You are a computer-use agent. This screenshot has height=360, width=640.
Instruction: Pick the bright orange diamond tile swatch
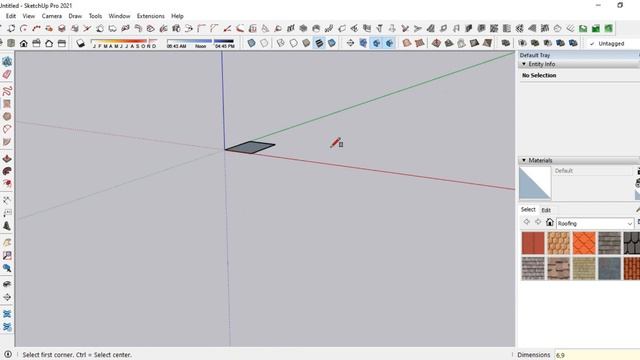[584, 243]
